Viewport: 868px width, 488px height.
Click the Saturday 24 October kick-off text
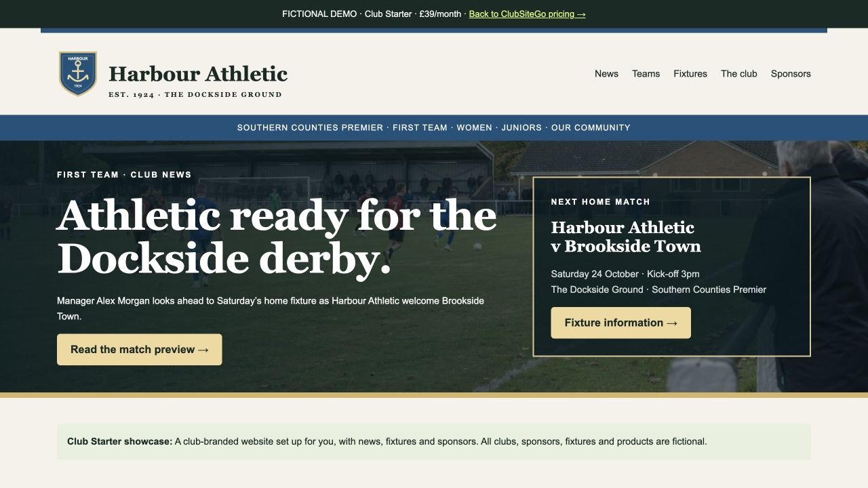coord(625,274)
